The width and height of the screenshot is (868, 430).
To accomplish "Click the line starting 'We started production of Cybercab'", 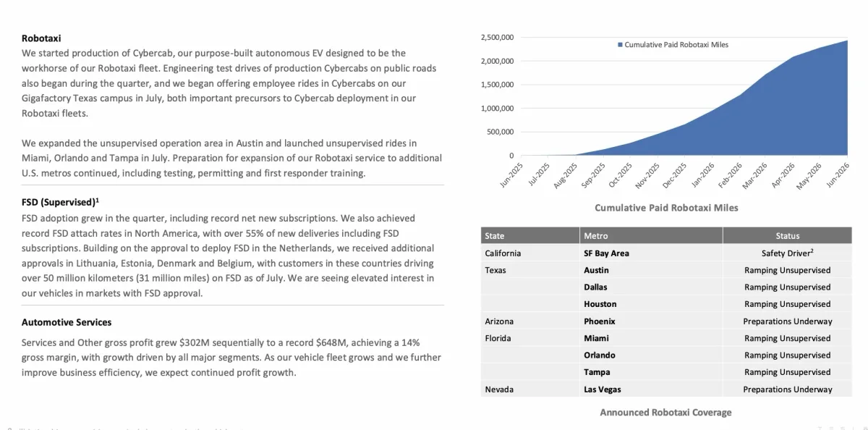I will coord(213,53).
